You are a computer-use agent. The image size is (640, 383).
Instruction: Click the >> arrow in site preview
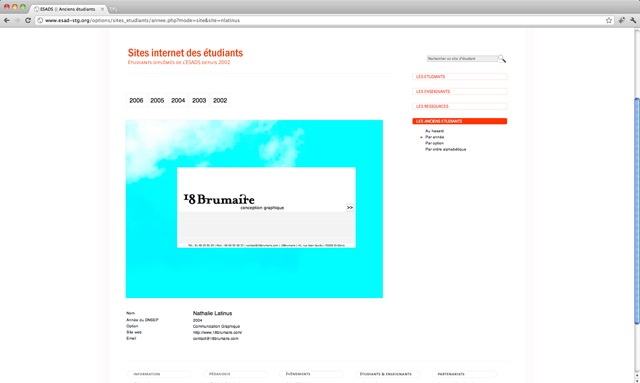[x=350, y=207]
